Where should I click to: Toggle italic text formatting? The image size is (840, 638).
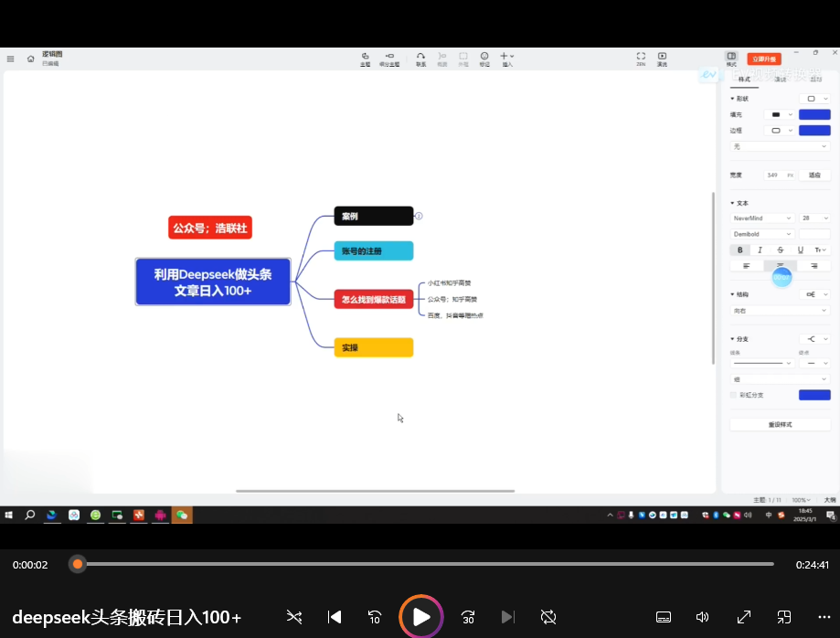760,250
